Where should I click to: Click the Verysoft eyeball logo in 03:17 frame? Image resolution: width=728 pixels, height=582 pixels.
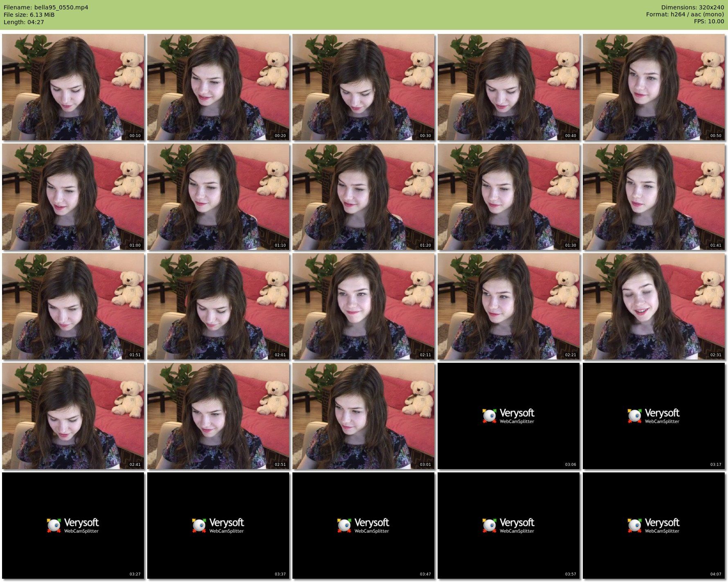(x=634, y=416)
